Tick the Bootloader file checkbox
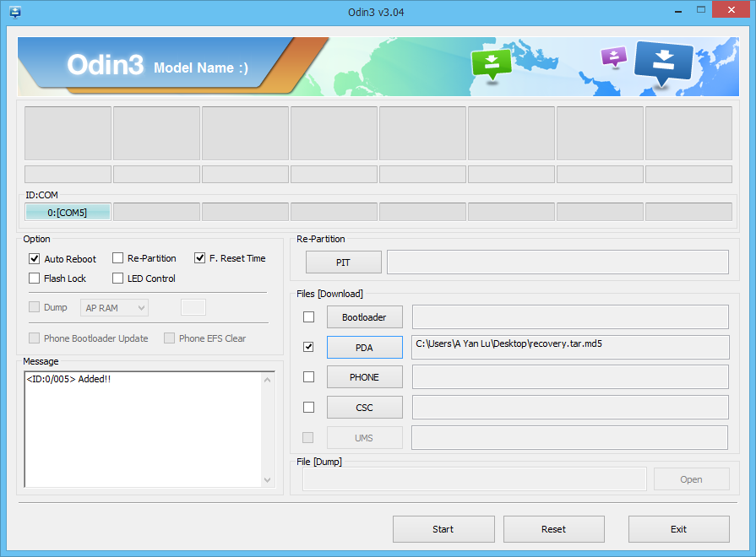 click(x=308, y=317)
